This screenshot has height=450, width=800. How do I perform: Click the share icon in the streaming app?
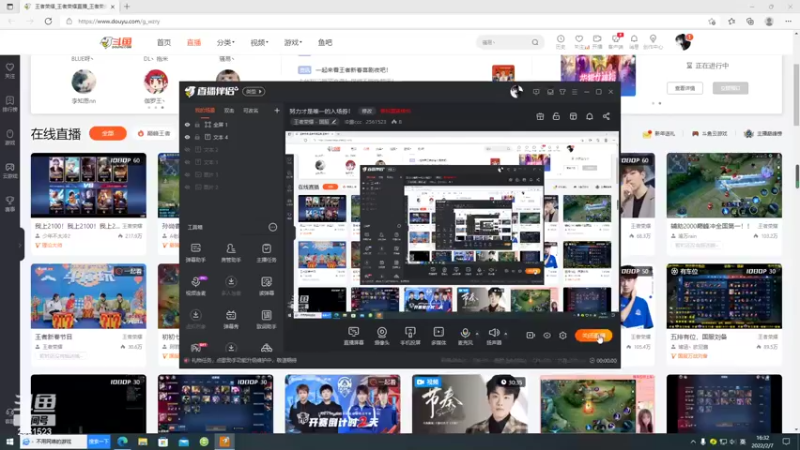606,116
